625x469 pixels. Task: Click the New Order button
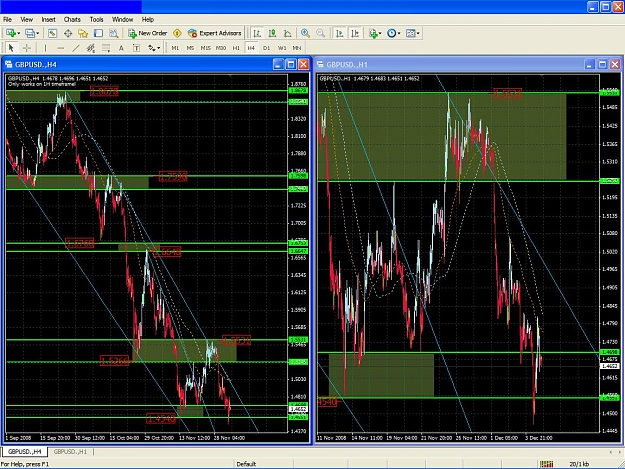(147, 33)
